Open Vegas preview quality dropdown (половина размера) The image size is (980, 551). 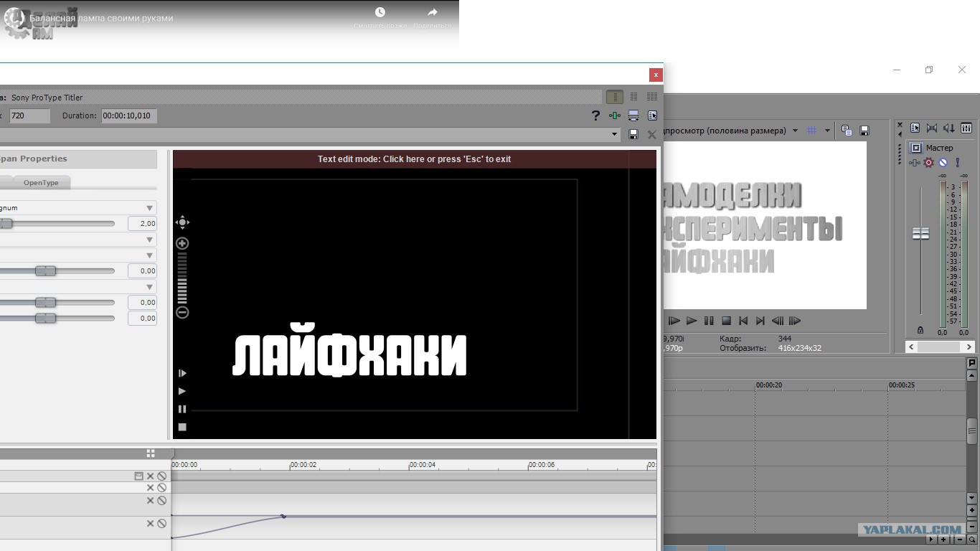794,131
